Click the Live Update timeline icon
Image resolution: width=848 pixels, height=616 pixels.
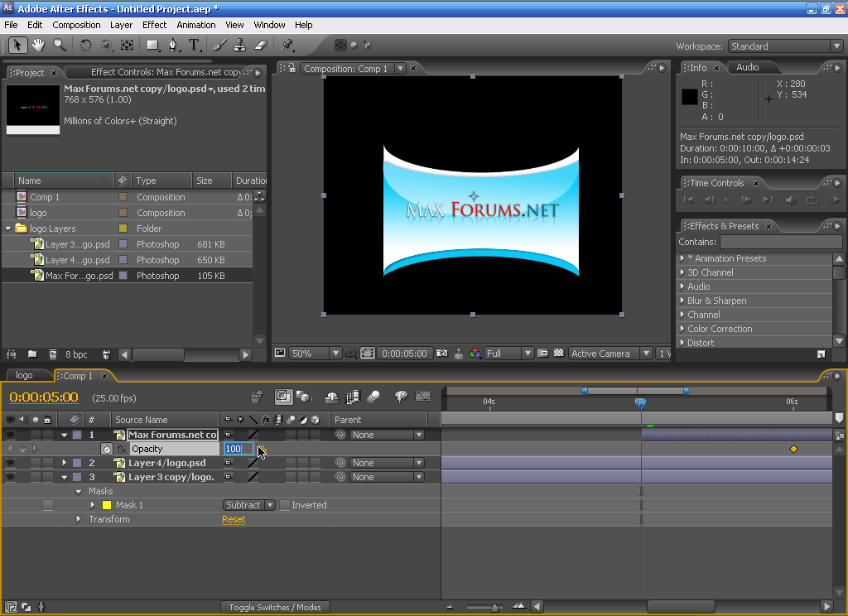283,397
